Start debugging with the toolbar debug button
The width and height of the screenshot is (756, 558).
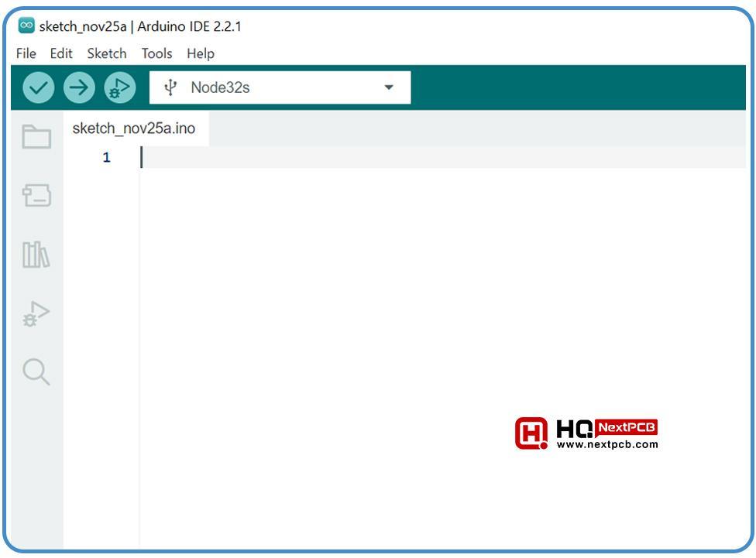click(x=119, y=87)
